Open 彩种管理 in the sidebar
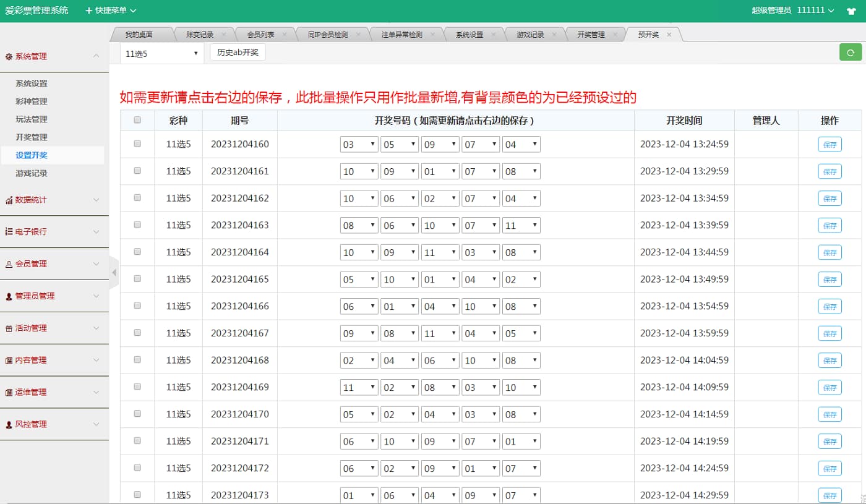866x504 pixels. (x=32, y=101)
